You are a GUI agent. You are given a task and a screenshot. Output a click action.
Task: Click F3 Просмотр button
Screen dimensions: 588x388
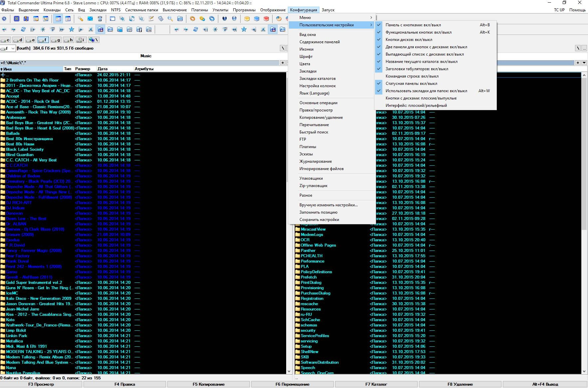click(x=41, y=384)
